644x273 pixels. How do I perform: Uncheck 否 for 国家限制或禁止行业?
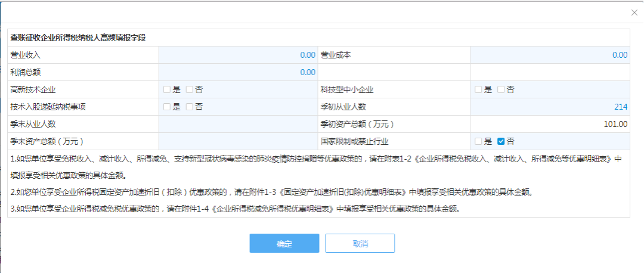[501, 141]
